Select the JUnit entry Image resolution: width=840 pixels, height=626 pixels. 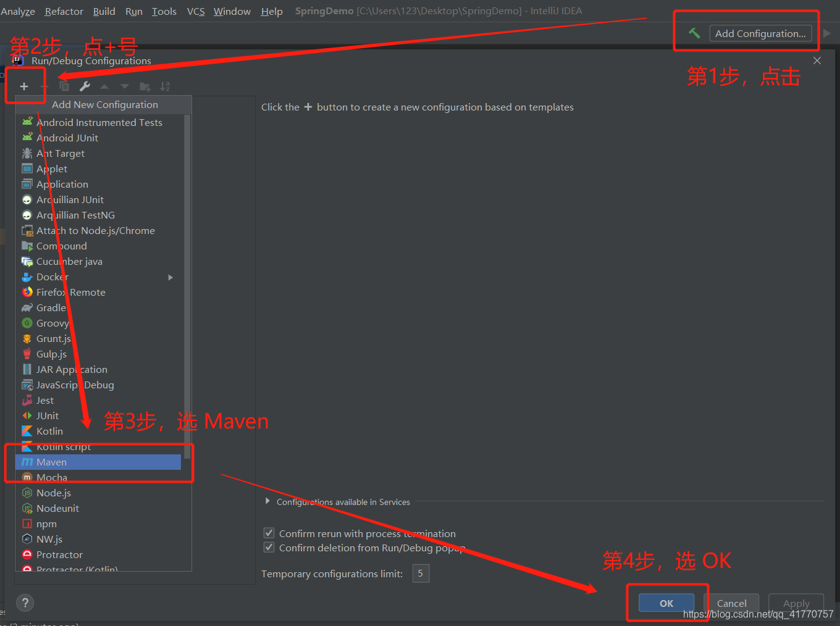click(x=99, y=415)
